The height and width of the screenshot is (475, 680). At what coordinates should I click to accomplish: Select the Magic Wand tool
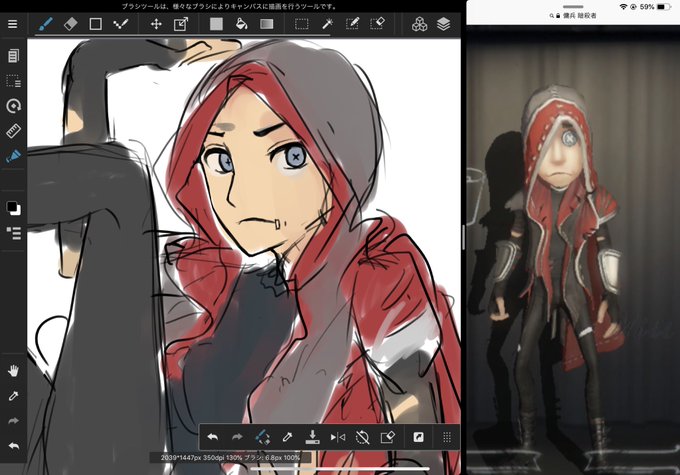327,24
